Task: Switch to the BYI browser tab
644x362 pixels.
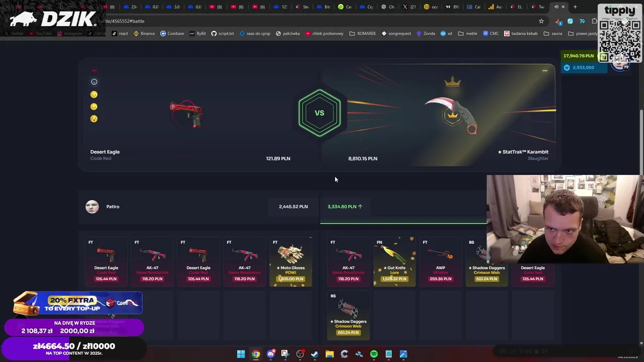Action: click(x=452, y=7)
